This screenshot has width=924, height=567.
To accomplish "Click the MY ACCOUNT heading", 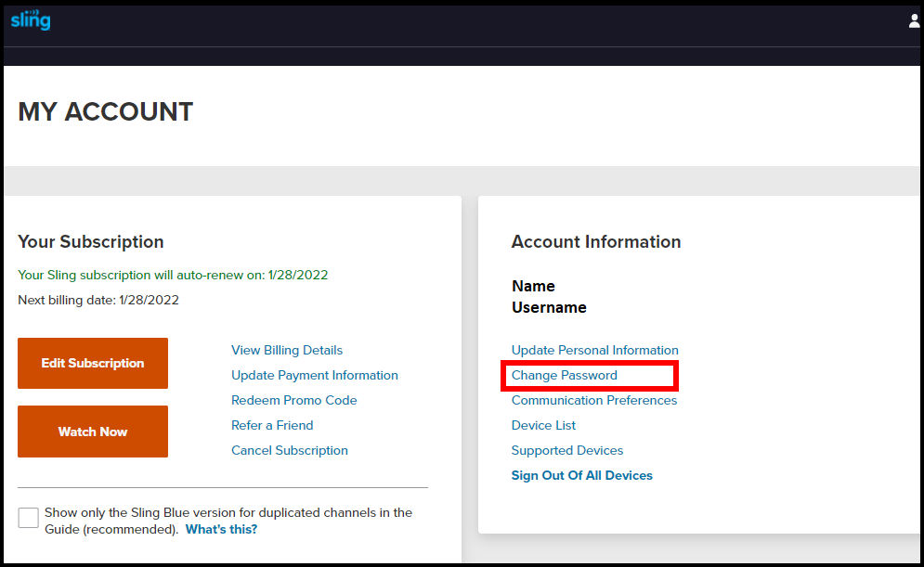I will point(106,112).
